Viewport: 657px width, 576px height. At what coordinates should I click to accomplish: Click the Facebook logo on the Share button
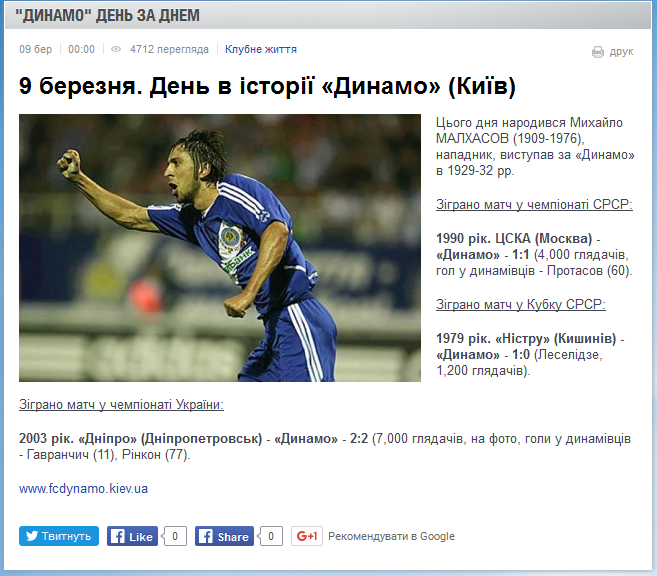click(205, 536)
